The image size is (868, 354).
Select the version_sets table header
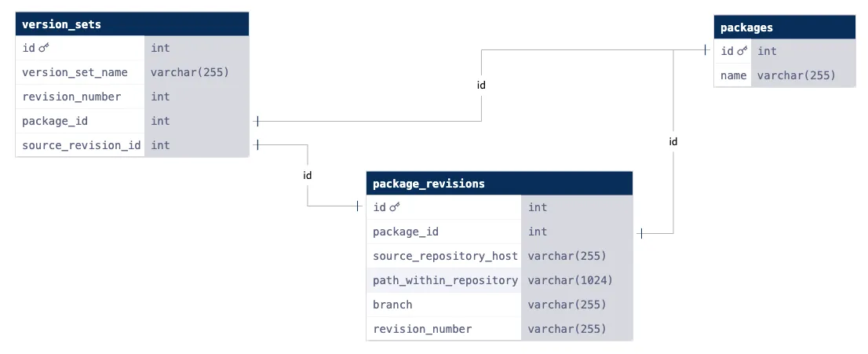click(132, 24)
